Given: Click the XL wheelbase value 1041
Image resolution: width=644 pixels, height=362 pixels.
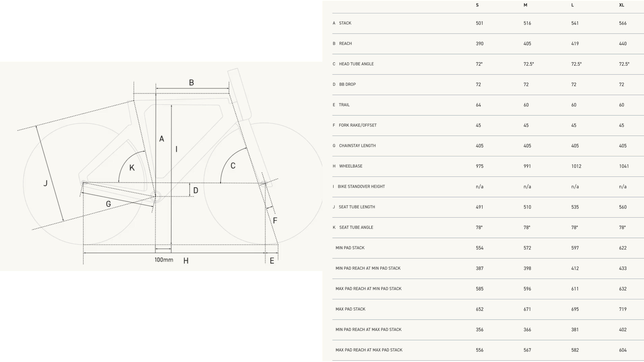Looking at the screenshot, I should [624, 166].
